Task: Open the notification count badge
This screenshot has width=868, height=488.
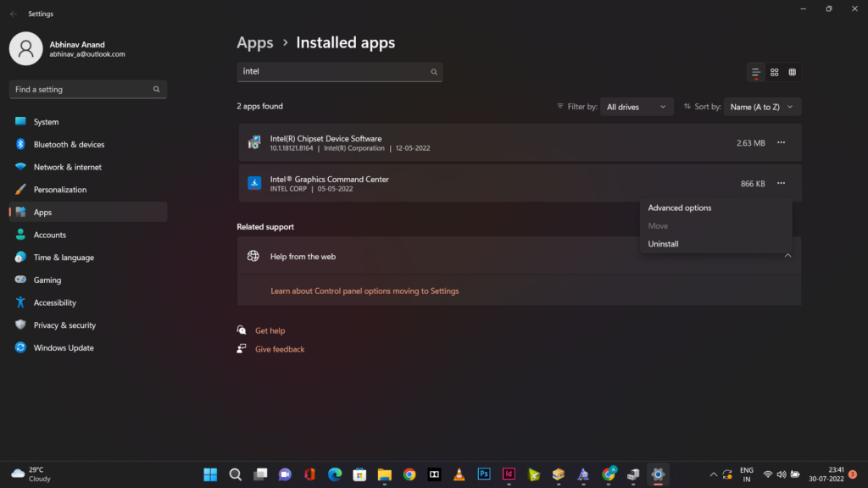Action: (x=853, y=474)
